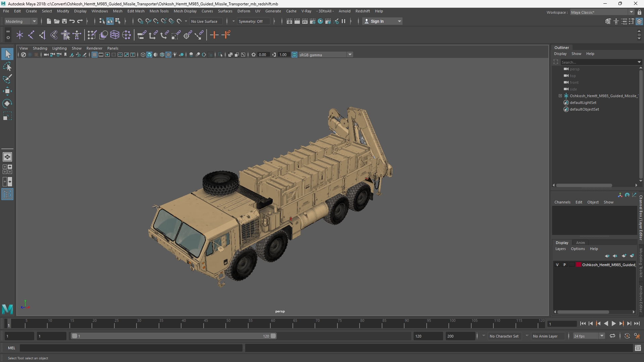
Task: Expand the Sign In dropdown
Action: pyautogui.click(x=382, y=21)
